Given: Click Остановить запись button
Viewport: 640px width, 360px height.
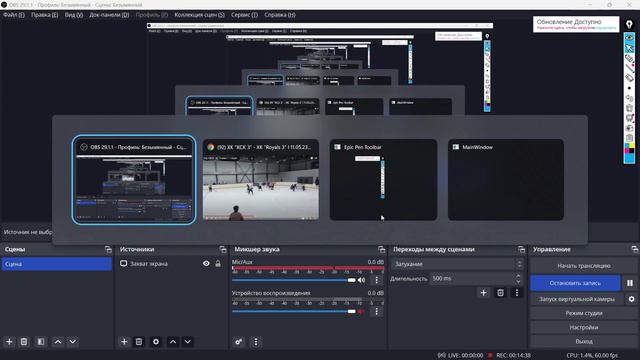Looking at the screenshot, I should (x=575, y=283).
